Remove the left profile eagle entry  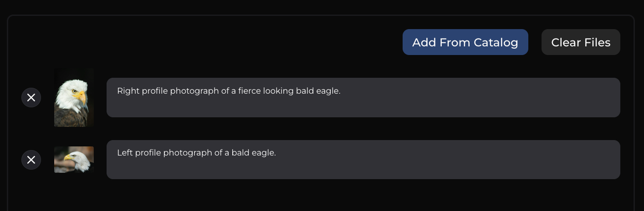[x=31, y=160]
